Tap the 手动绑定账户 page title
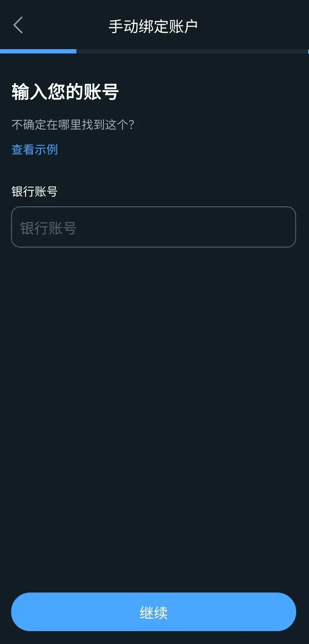309x644 pixels. 153,27
